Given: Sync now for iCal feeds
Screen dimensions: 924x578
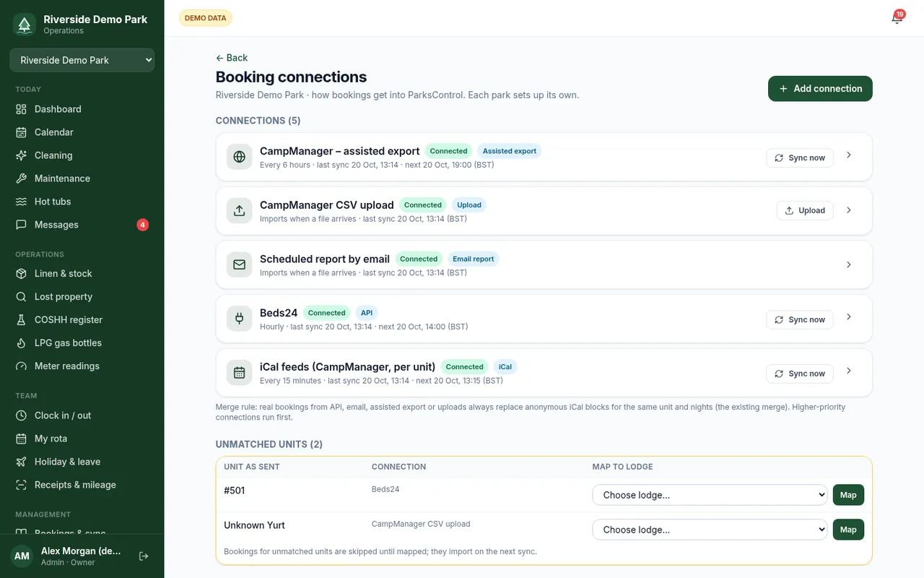Looking at the screenshot, I should pos(800,374).
